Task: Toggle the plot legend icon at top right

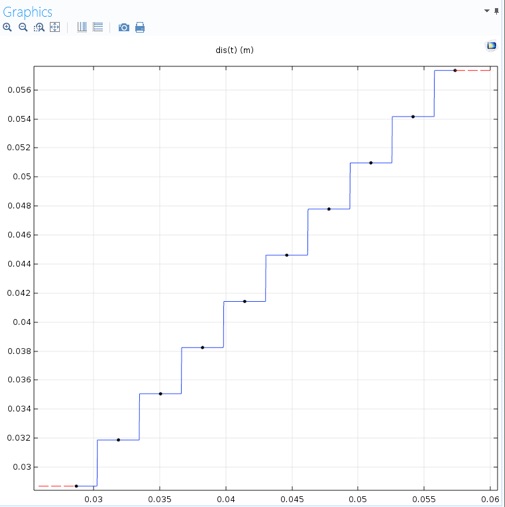Action: click(491, 46)
